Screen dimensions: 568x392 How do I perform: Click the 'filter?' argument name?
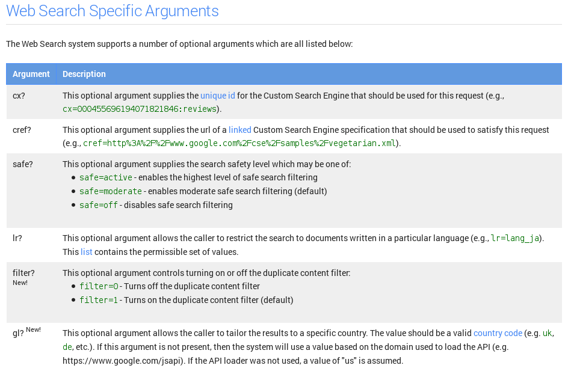click(23, 273)
